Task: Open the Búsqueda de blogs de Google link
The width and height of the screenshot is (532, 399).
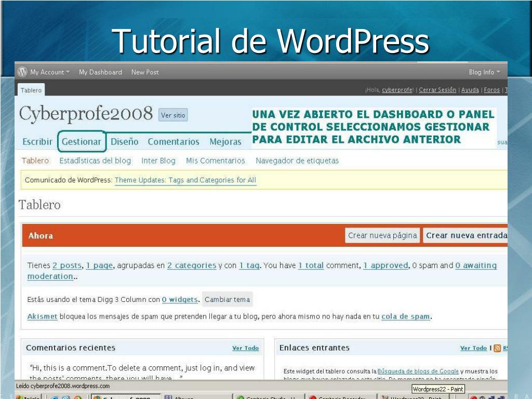Action: (418, 371)
